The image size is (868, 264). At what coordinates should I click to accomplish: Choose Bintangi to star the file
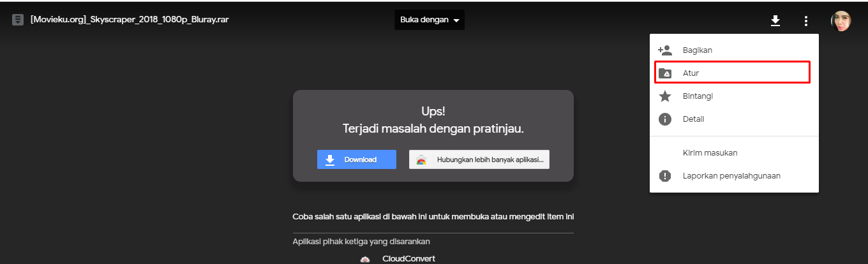734,96
